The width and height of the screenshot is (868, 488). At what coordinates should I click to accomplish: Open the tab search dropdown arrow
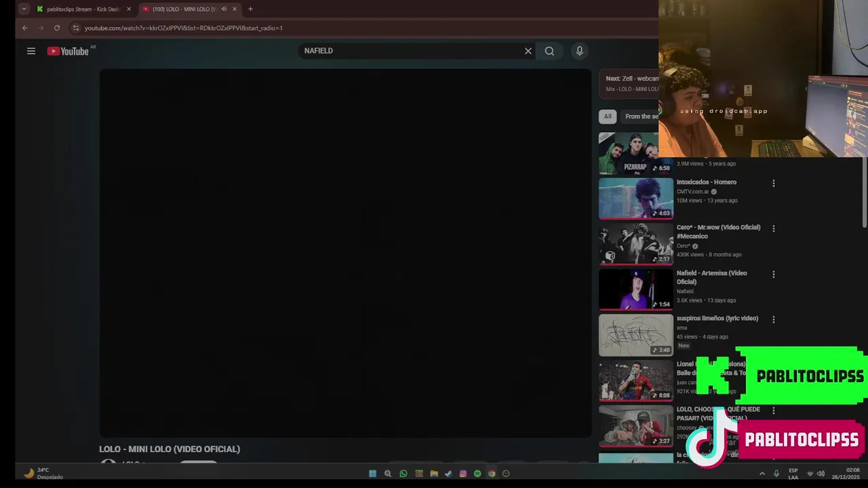[x=24, y=9]
